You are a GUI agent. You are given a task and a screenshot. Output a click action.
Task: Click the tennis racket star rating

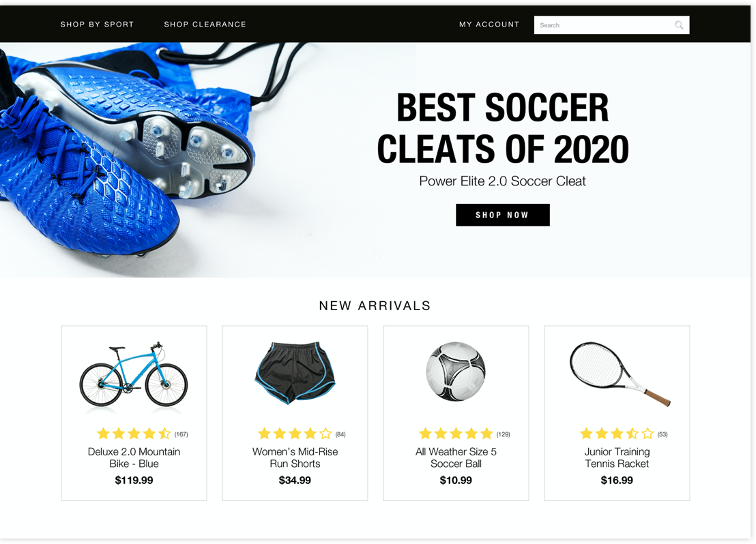point(617,434)
